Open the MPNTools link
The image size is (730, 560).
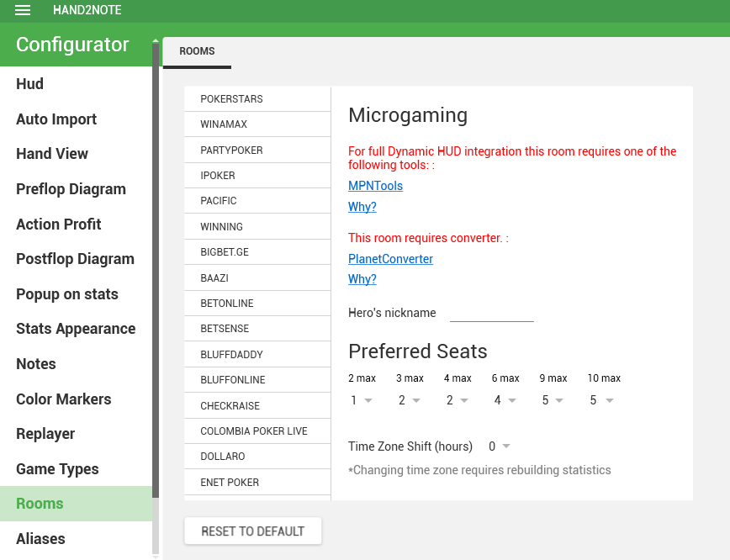click(375, 186)
